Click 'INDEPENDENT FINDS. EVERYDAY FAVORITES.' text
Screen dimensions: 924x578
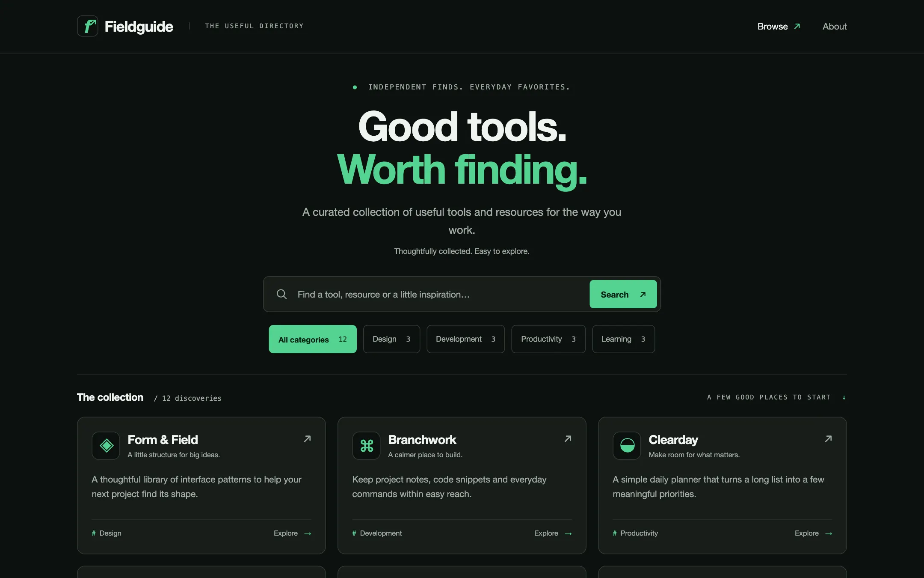point(469,87)
